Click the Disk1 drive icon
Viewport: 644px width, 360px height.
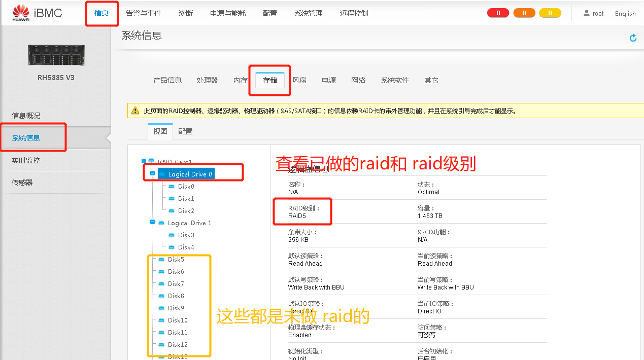pyautogui.click(x=172, y=199)
